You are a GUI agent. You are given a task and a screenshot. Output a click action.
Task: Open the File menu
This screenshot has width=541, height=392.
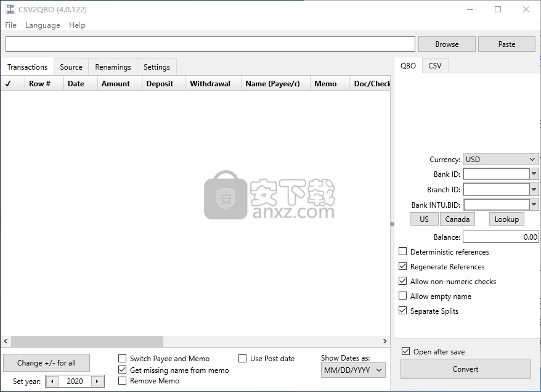coord(10,25)
